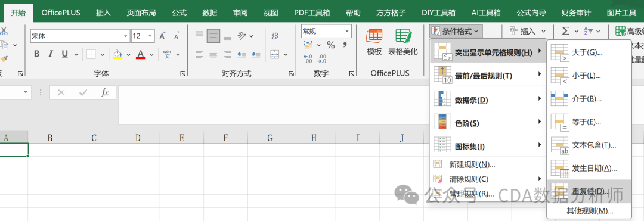The height and width of the screenshot is (221, 644).
Task: Open 插入 cells dropdown in ribbon
Action: point(527,31)
